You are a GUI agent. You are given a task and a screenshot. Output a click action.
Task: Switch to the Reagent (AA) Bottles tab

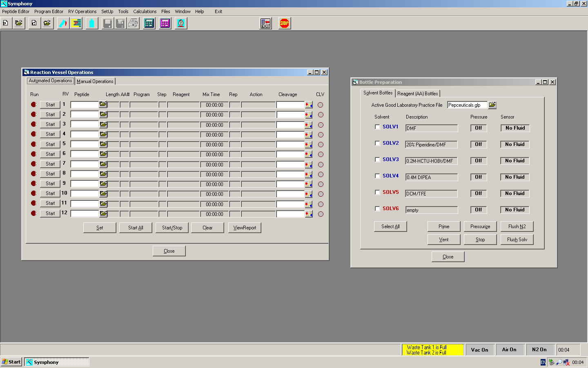click(418, 93)
